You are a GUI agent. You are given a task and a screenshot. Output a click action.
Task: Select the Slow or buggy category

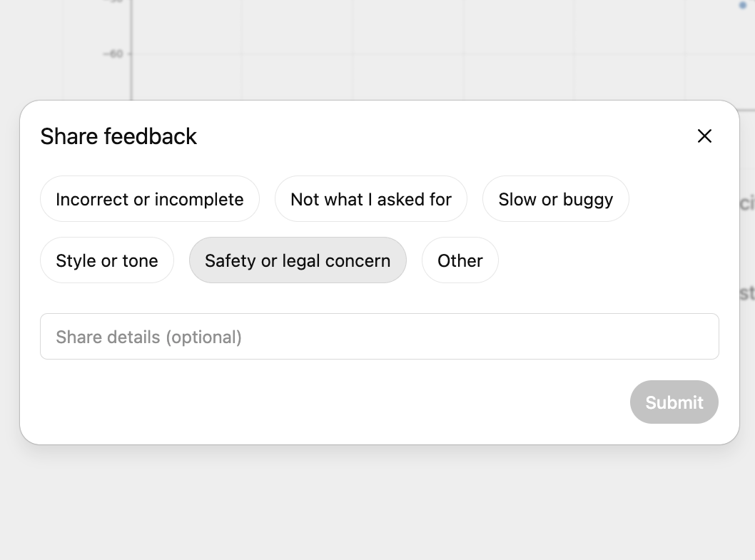click(555, 199)
